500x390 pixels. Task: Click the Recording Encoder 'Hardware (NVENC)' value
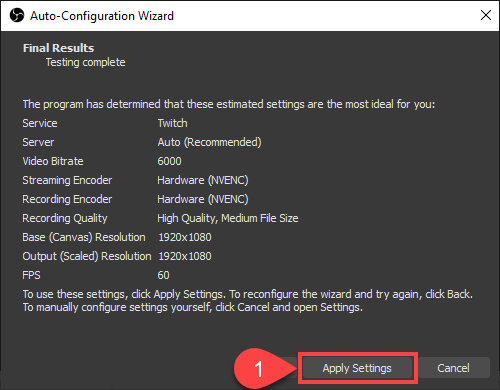click(203, 199)
